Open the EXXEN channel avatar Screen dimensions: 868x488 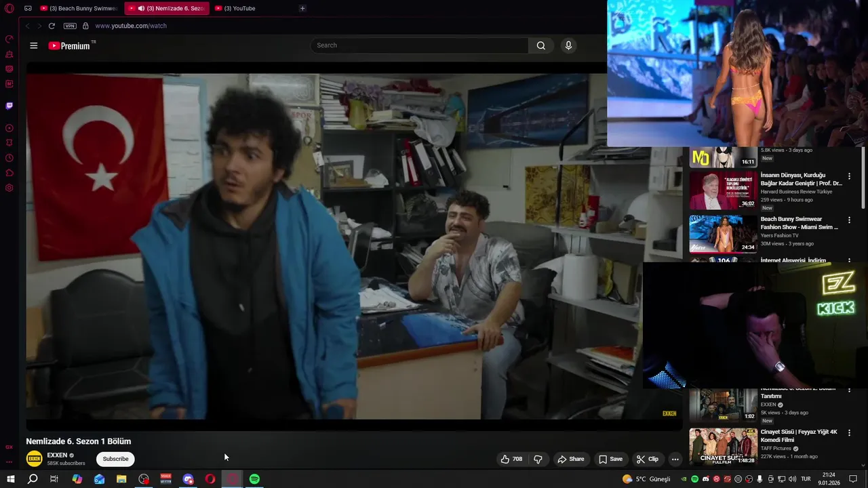(34, 459)
